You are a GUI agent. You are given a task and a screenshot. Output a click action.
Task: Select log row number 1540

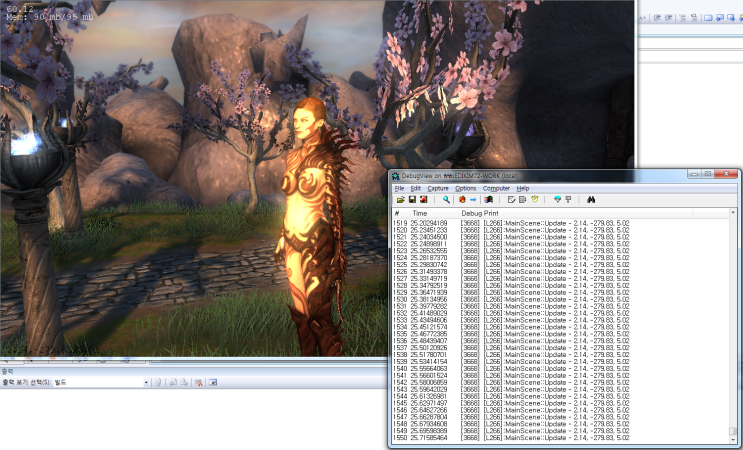pos(561,369)
